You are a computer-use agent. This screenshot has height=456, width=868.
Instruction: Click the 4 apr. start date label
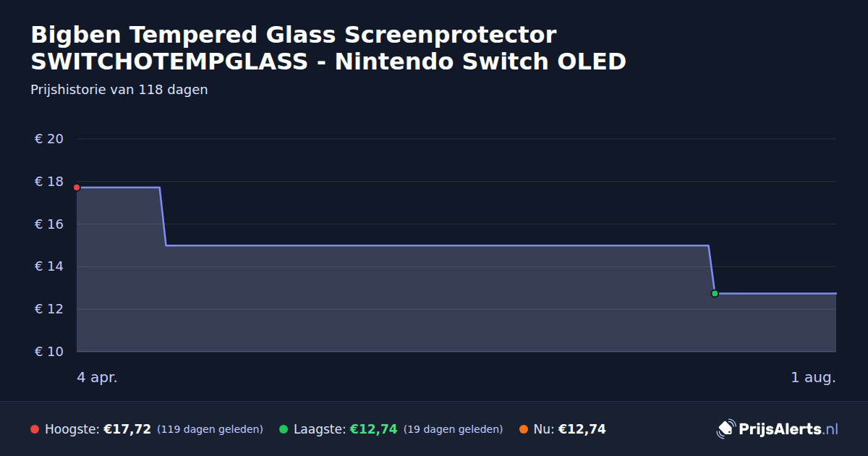click(x=97, y=377)
